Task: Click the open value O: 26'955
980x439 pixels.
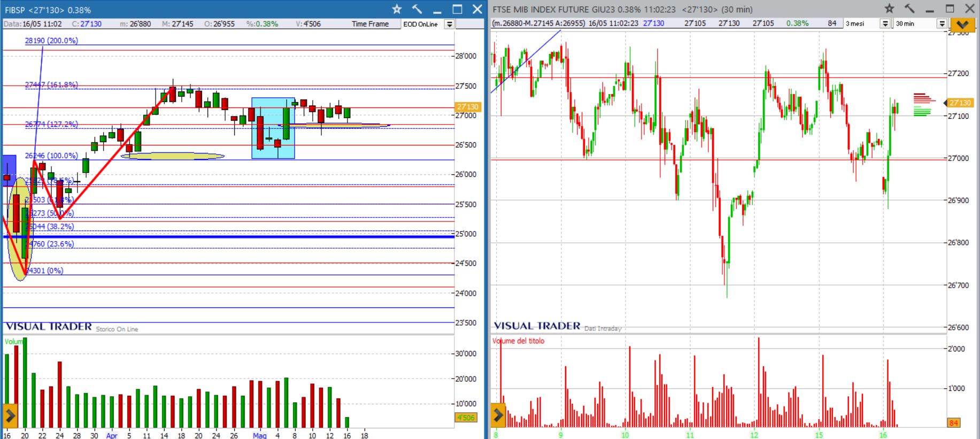Action: click(220, 24)
